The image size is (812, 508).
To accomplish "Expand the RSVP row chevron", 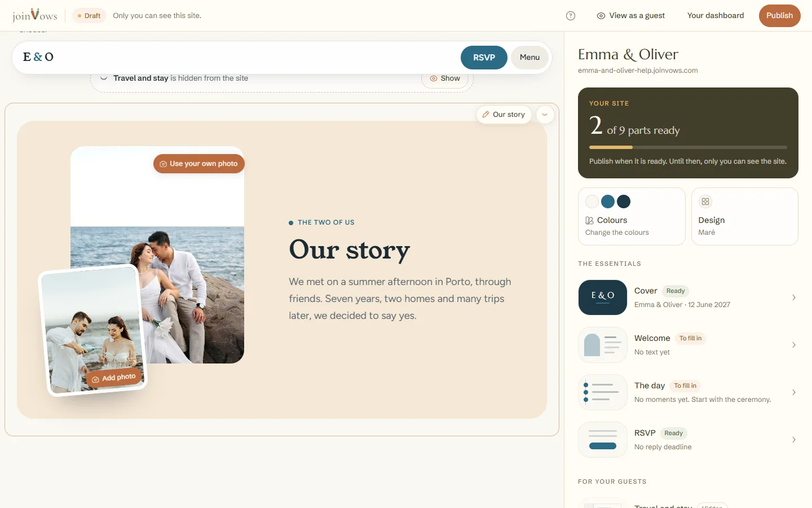I will 793,440.
